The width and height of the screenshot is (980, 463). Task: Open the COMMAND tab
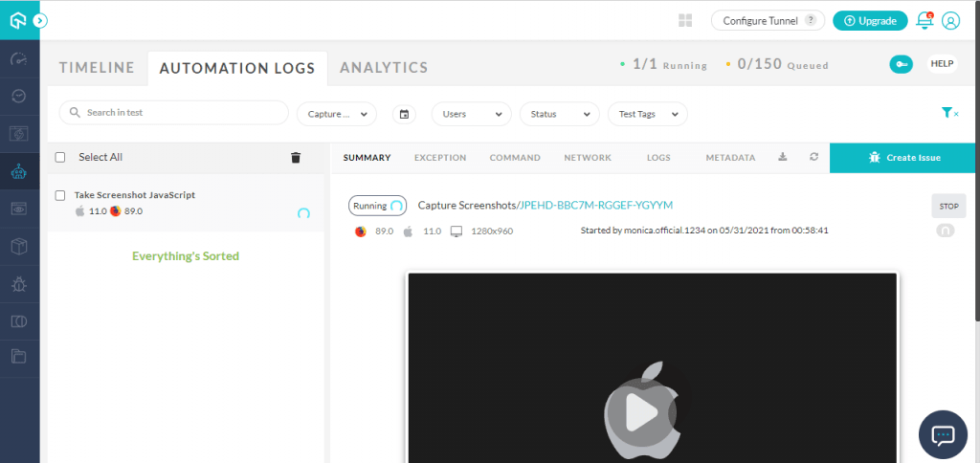coord(515,158)
